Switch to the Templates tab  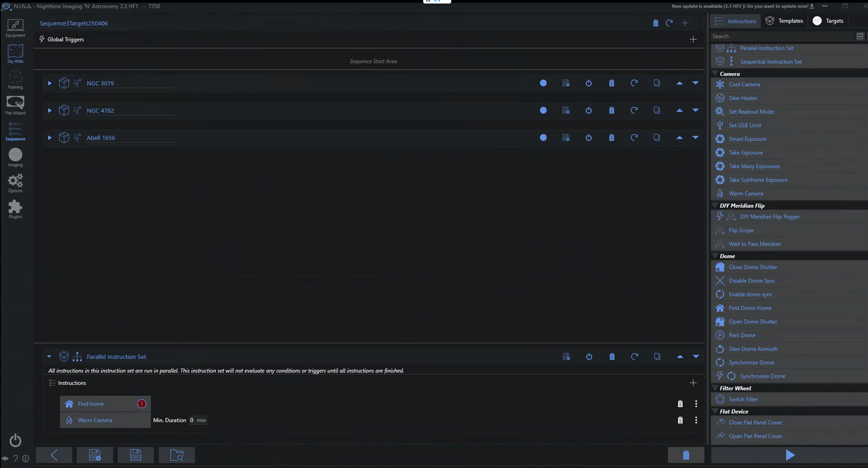[784, 21]
